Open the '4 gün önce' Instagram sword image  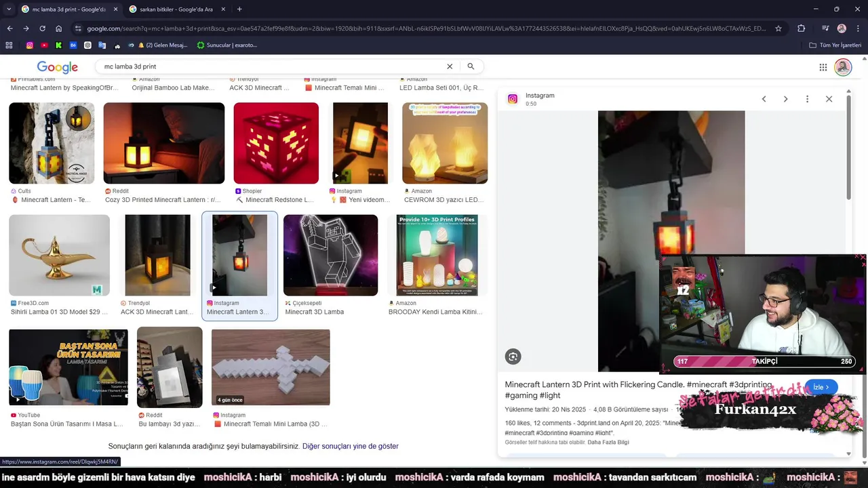271,367
